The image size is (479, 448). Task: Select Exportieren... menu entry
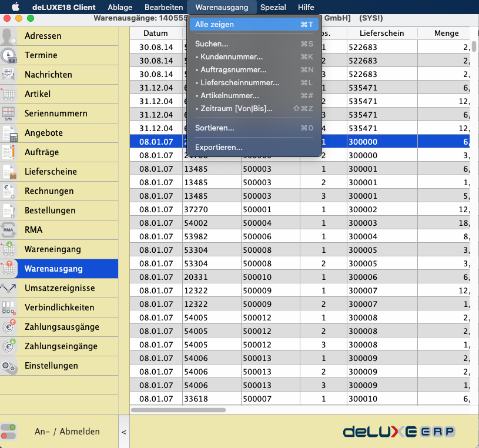coord(219,148)
